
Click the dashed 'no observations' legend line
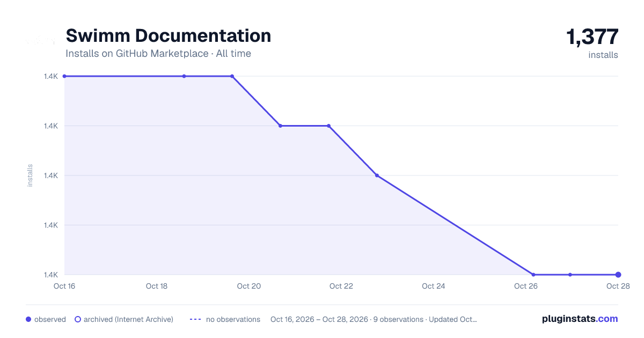[x=195, y=319]
